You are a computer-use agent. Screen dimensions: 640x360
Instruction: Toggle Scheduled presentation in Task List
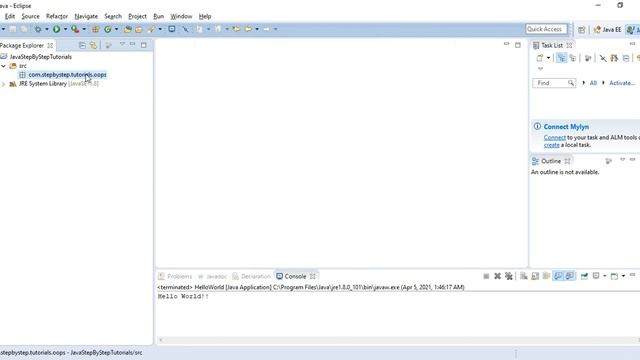click(x=573, y=58)
